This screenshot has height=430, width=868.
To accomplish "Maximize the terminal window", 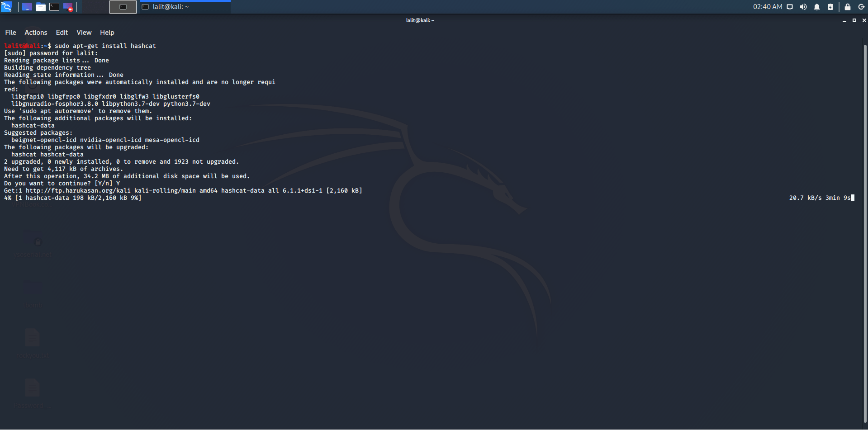I will coord(854,20).
